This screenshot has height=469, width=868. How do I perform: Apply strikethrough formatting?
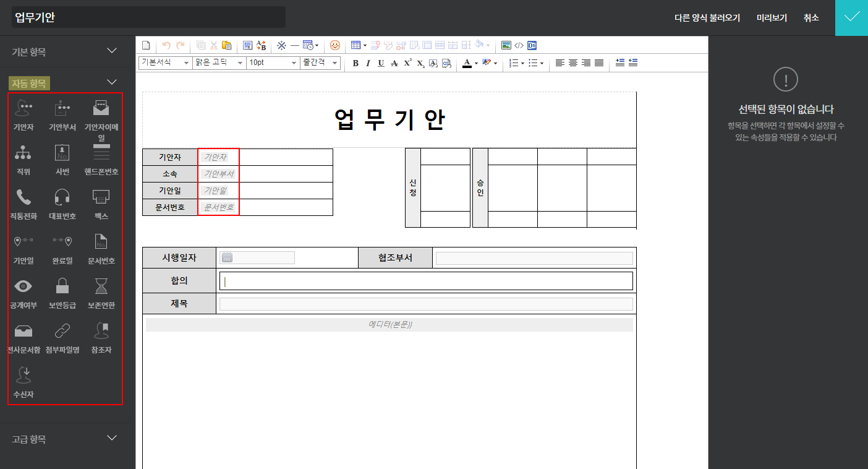pos(394,63)
